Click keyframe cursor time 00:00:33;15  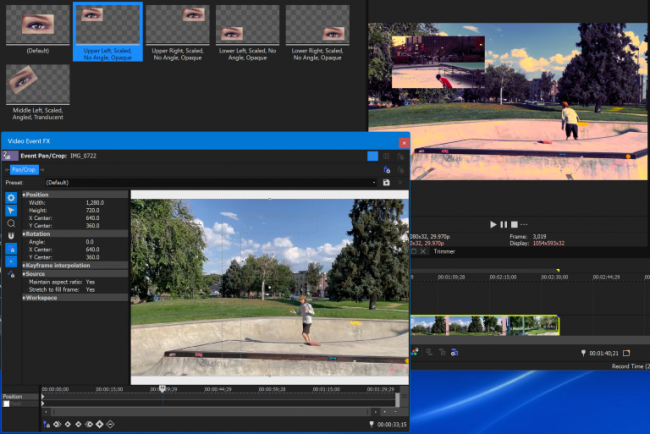coord(392,424)
